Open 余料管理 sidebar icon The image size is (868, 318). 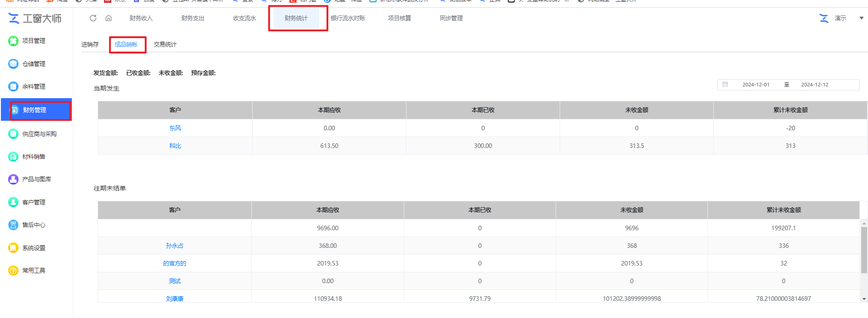click(13, 86)
